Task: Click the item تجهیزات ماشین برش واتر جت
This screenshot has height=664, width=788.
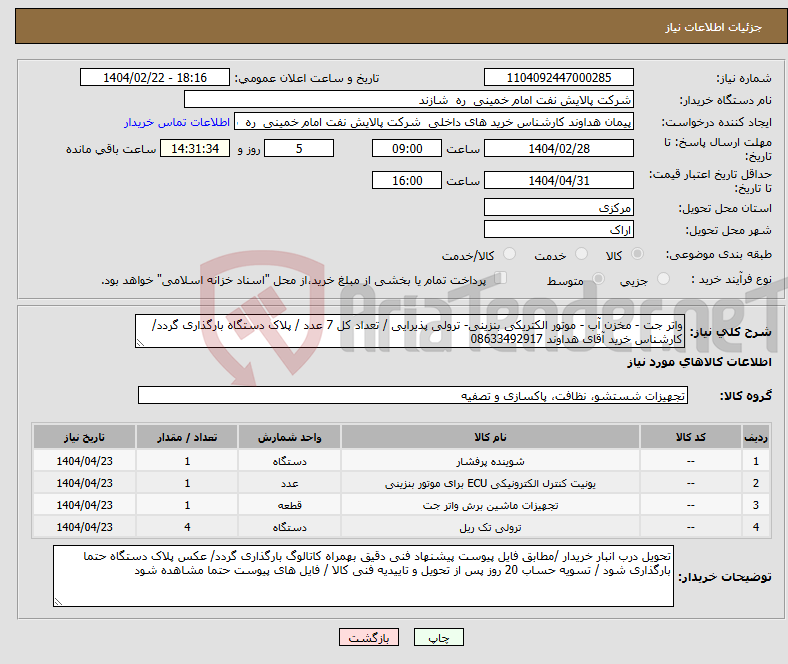Action: 490,505
